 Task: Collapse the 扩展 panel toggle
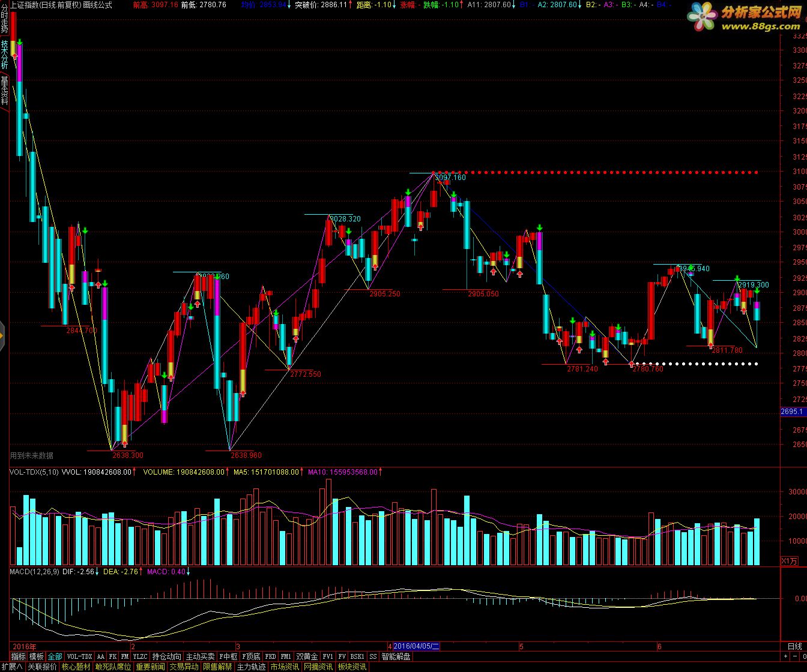(x=11, y=667)
